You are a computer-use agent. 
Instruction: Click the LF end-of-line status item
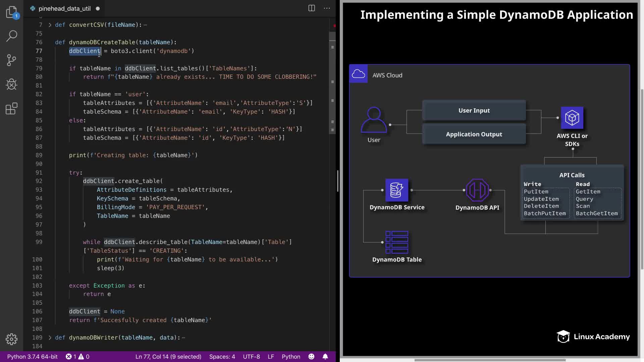pos(271,356)
